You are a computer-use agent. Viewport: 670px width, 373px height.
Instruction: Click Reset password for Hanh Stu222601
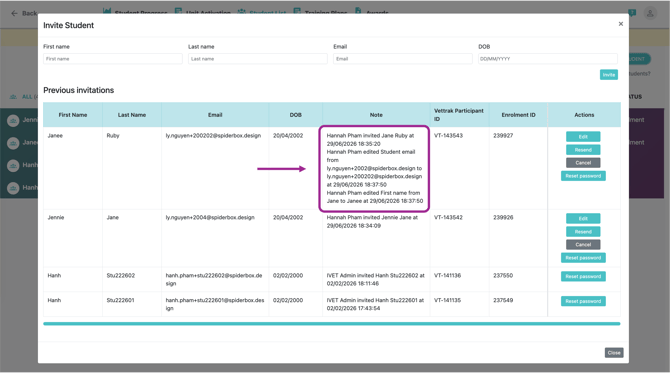tap(583, 301)
